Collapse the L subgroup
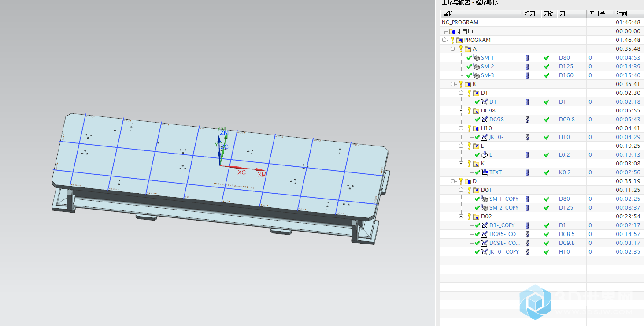This screenshot has width=644, height=326. [x=461, y=146]
